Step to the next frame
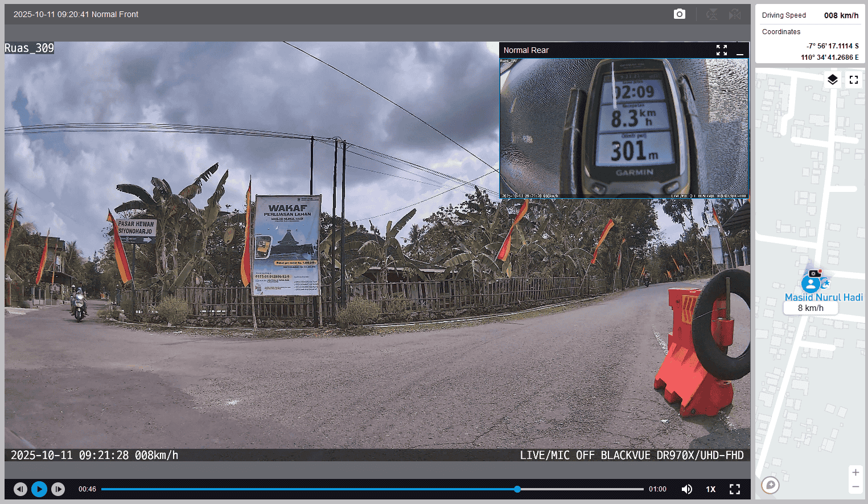The width and height of the screenshot is (868, 504). pyautogui.click(x=58, y=489)
